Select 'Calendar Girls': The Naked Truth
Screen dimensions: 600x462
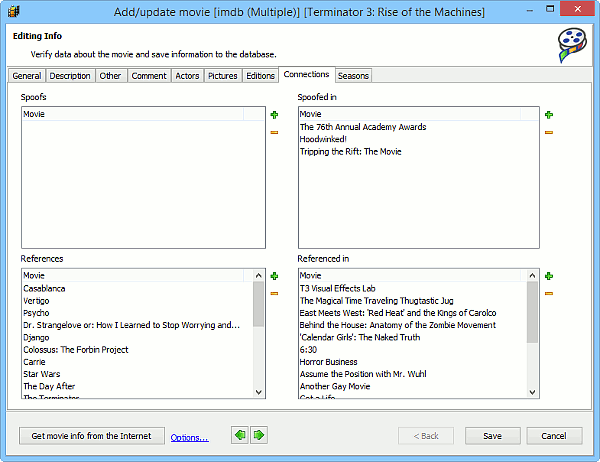point(360,337)
